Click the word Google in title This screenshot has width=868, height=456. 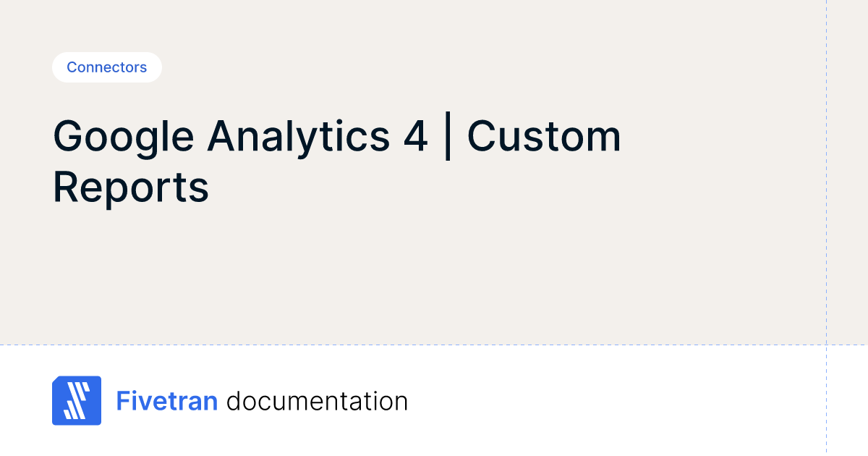pos(124,136)
